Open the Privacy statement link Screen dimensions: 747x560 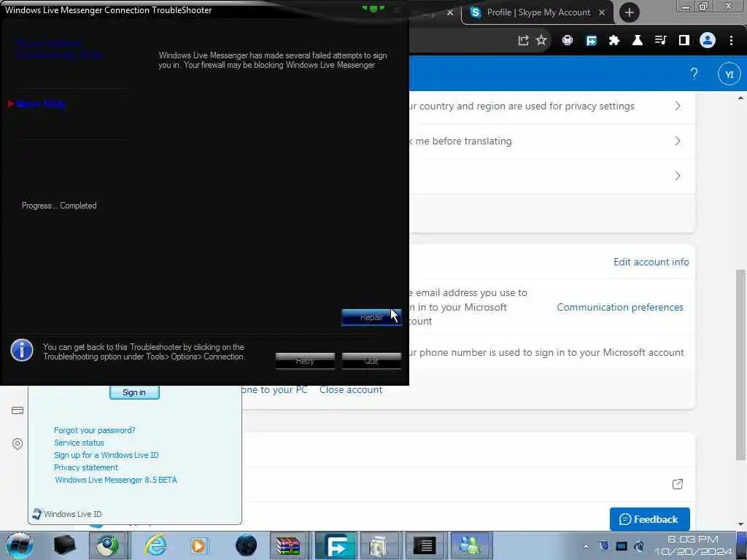click(x=86, y=467)
